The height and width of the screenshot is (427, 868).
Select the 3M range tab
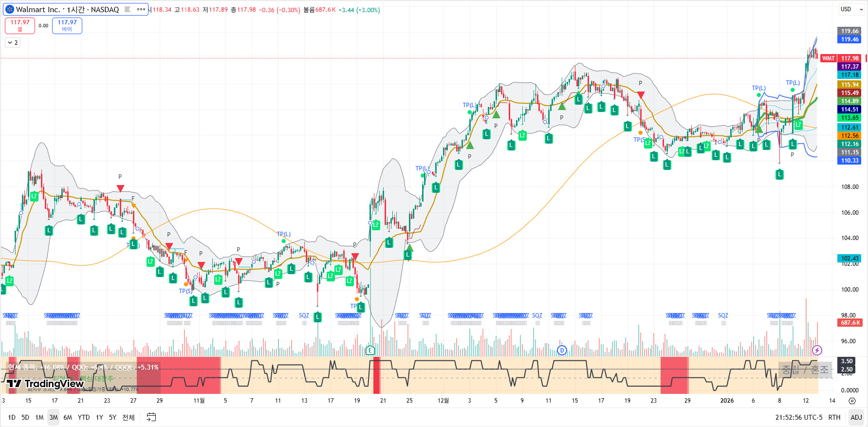tap(54, 417)
